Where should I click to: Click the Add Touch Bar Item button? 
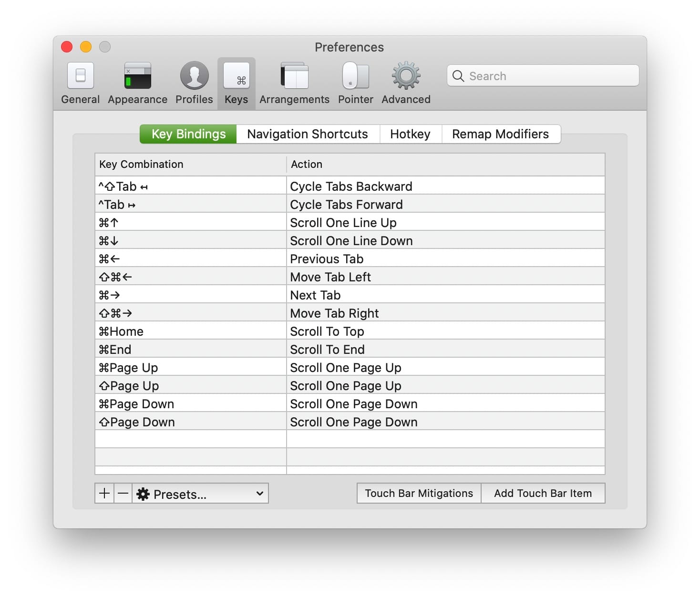pyautogui.click(x=543, y=493)
